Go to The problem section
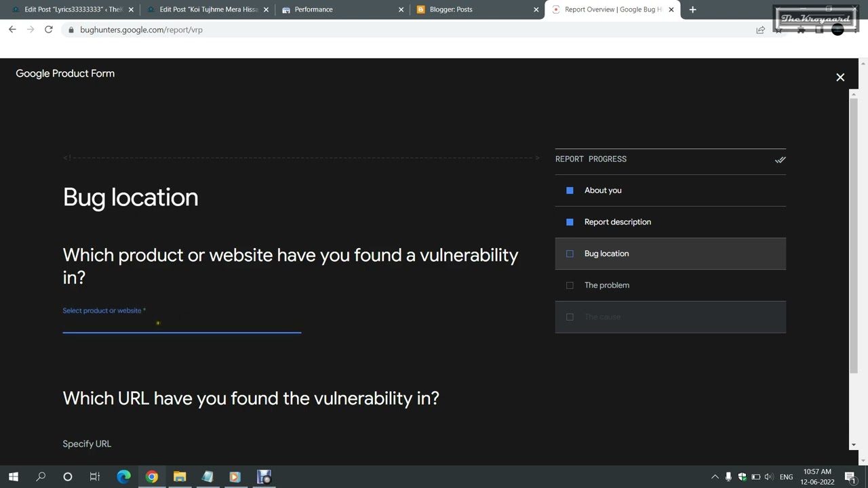Image resolution: width=868 pixels, height=488 pixels. [670, 285]
